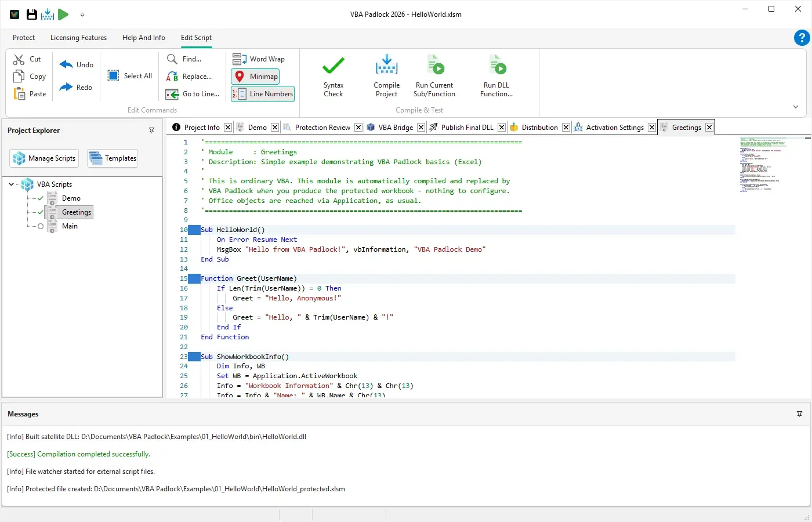Click the 'Protected file created' message

[x=176, y=489]
